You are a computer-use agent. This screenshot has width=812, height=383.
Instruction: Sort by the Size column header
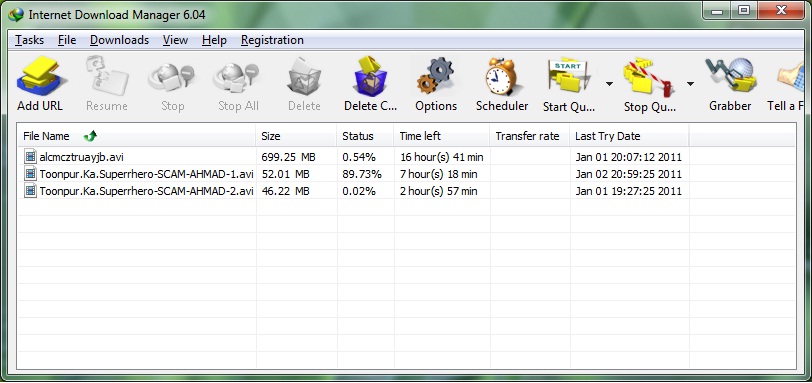296,136
